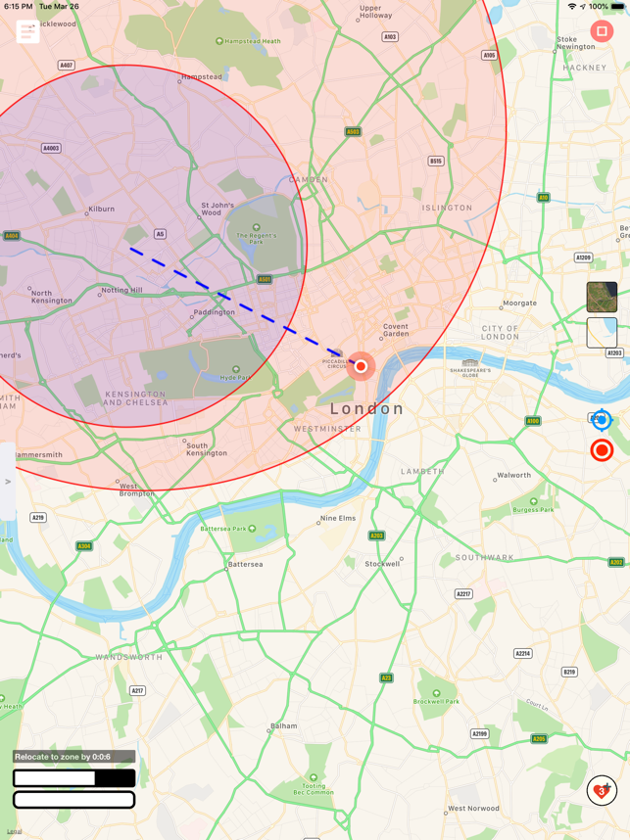The image size is (630, 840).
Task: Tap the Shakespeare's Globe landmark icon
Action: point(469,362)
